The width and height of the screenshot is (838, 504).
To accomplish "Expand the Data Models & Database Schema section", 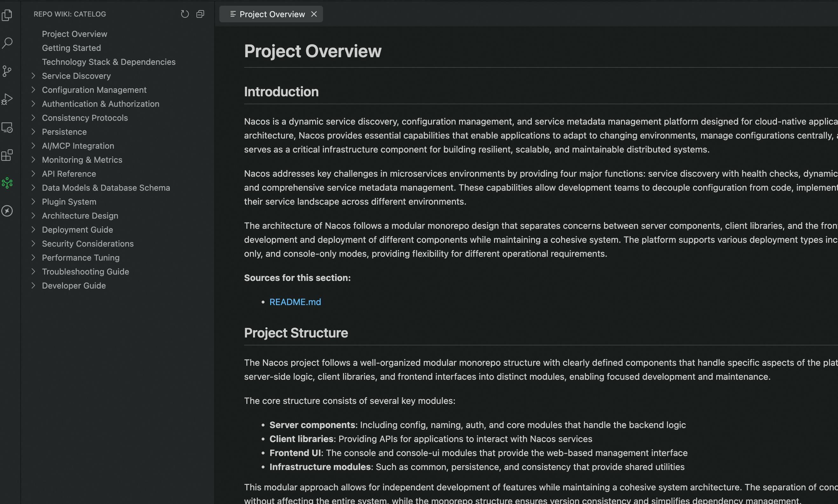I will point(33,187).
